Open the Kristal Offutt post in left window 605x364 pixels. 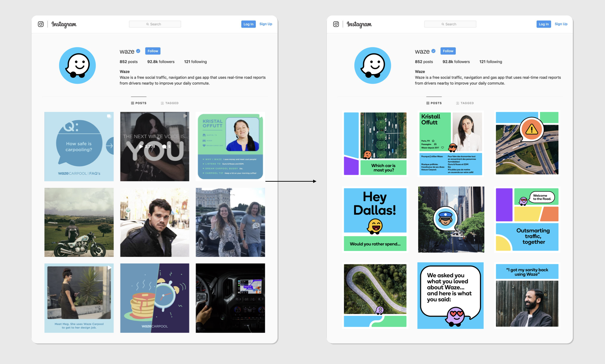click(x=230, y=147)
